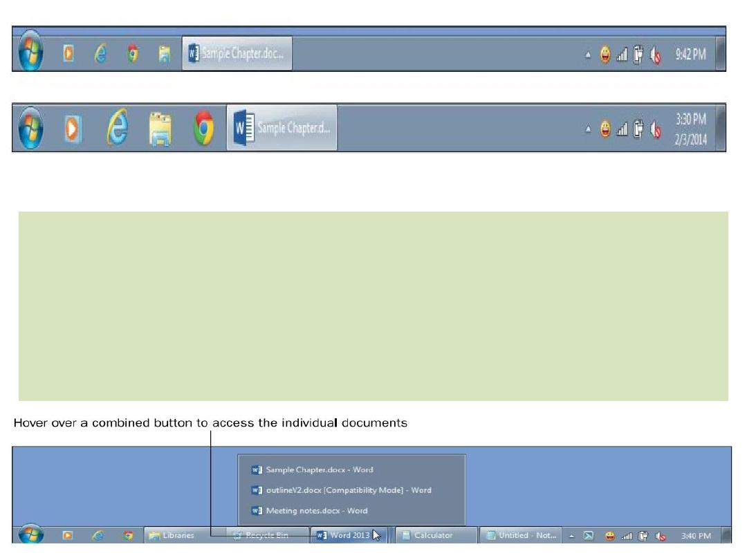Open the 3:40 PM clock

point(696,536)
